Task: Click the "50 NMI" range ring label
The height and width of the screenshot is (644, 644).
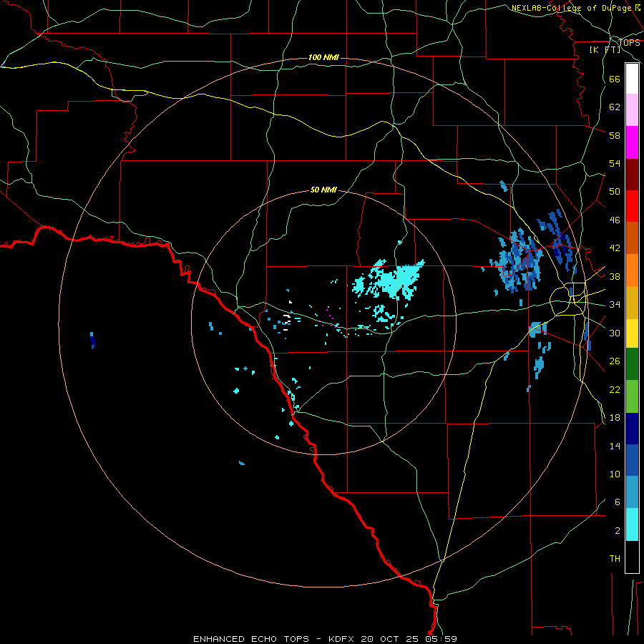Action: [323, 190]
